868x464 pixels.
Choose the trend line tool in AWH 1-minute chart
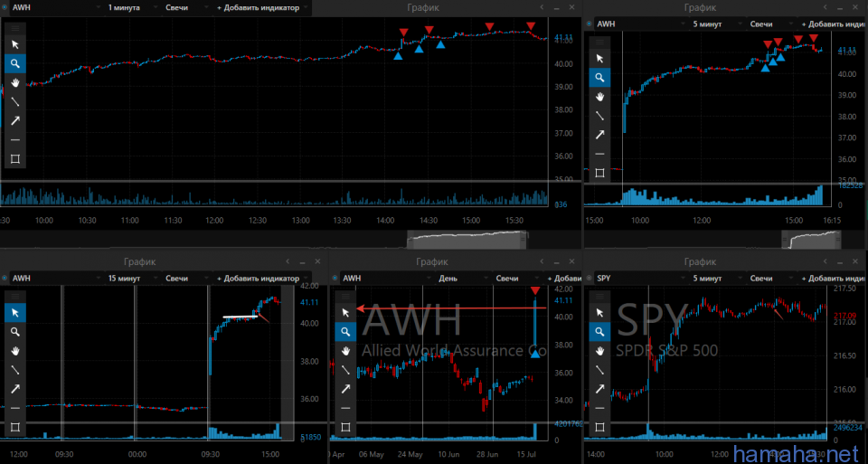(15, 101)
